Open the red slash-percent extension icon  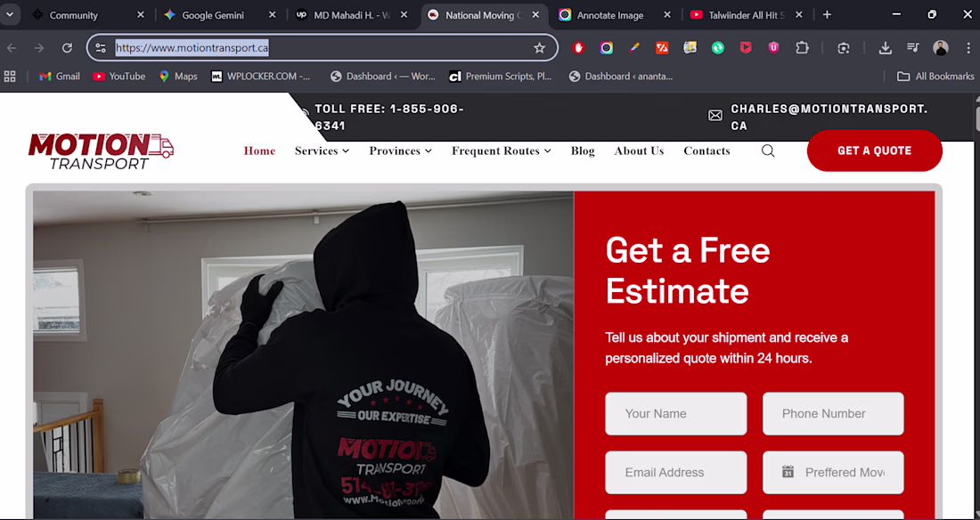662,47
